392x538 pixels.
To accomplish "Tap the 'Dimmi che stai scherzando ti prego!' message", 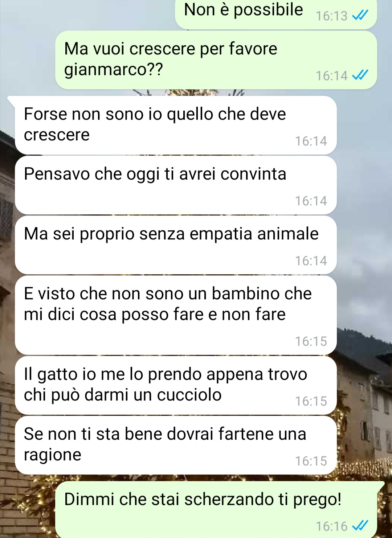I will [x=216, y=510].
